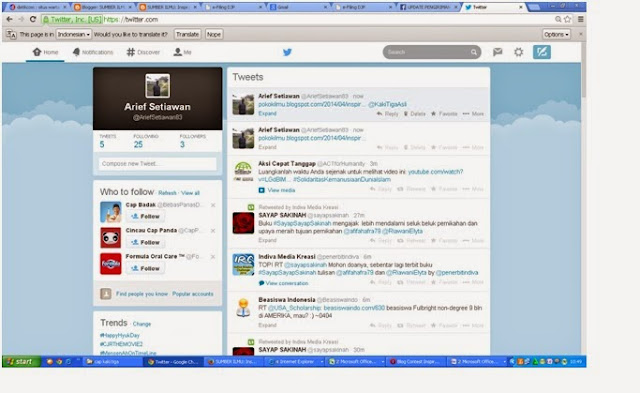Expand the Beasiswa Indonesia tweet
Image resolution: width=640 pixels, height=393 pixels.
[267, 325]
